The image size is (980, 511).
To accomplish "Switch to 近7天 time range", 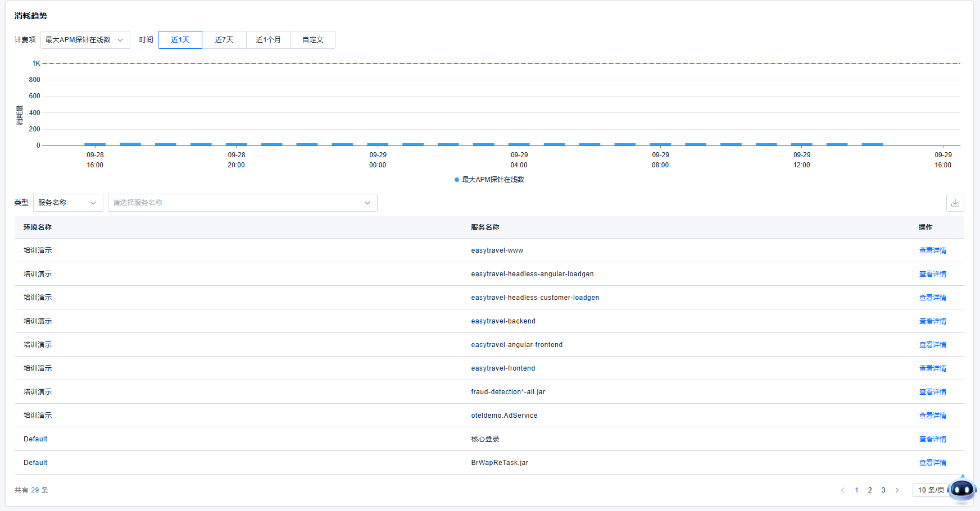I will pyautogui.click(x=224, y=40).
